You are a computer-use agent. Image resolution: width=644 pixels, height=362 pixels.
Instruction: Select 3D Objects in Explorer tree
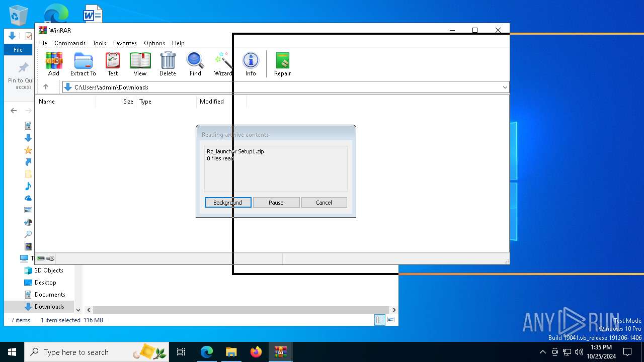(44, 270)
